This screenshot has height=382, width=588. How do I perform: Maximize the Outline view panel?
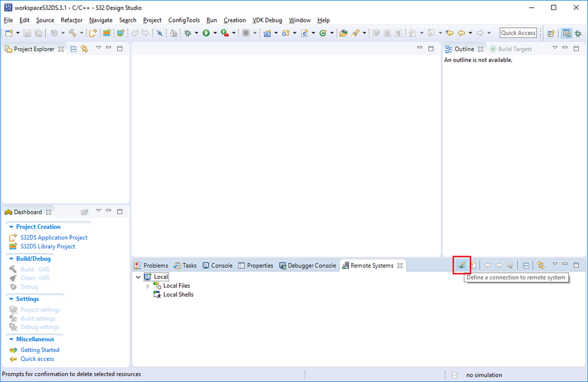tap(576, 48)
